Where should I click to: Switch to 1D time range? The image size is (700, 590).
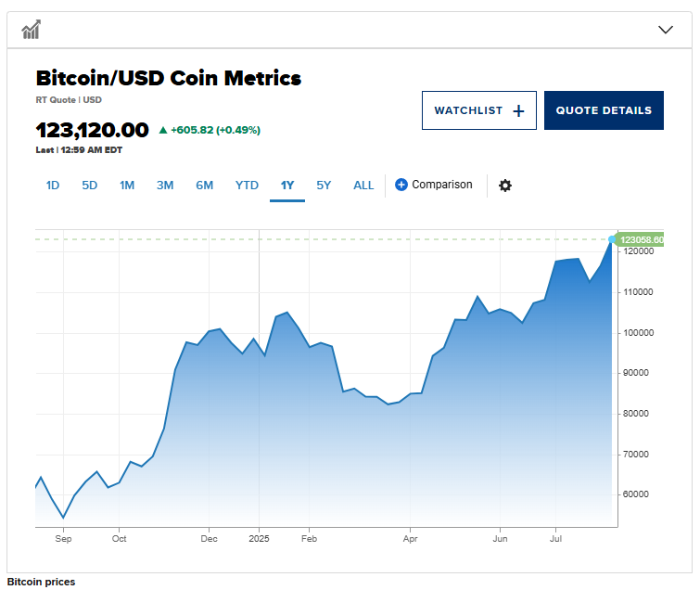(x=53, y=185)
